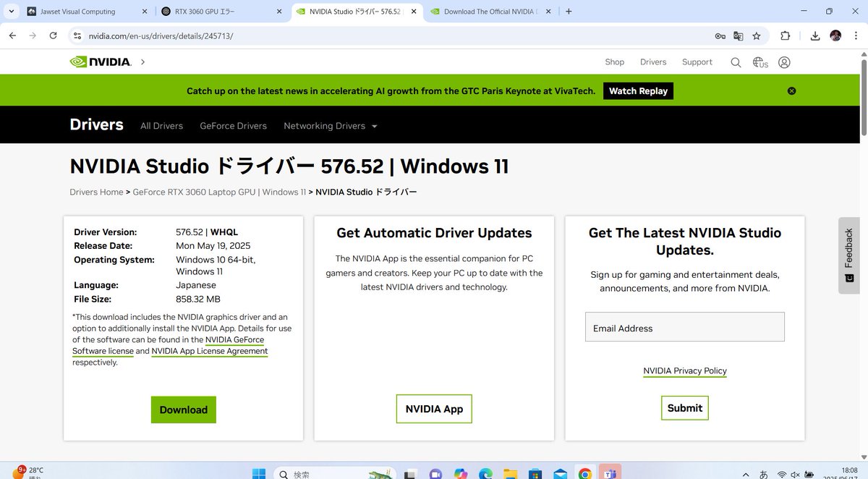Screen dimensions: 868x479
Task: Reload the page with the refresh icon
Action: [x=53, y=35]
